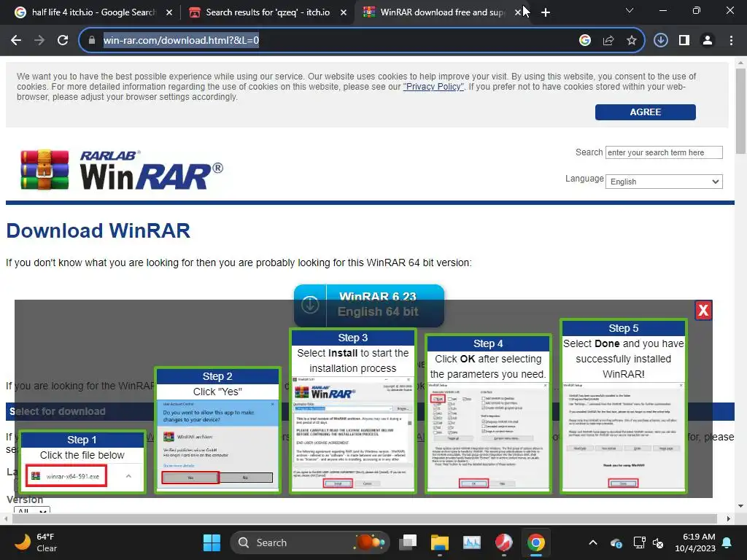Viewport: 747px width, 560px height.
Task: Reload the current page
Action: pos(63,41)
